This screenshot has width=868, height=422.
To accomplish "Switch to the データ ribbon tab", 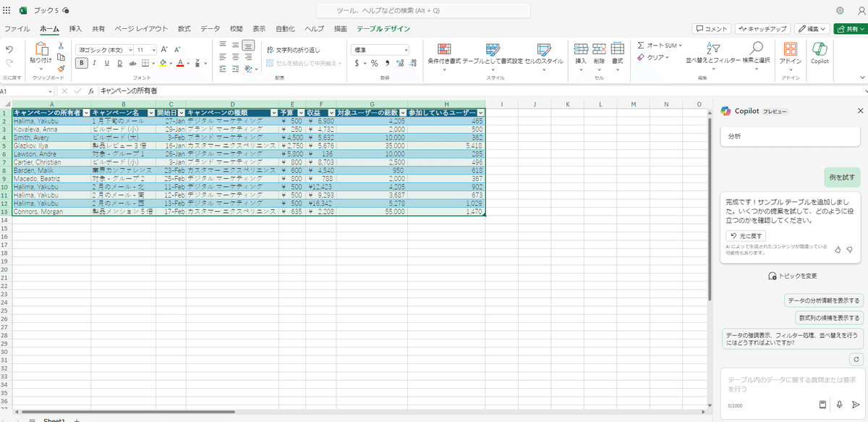I will click(x=210, y=29).
